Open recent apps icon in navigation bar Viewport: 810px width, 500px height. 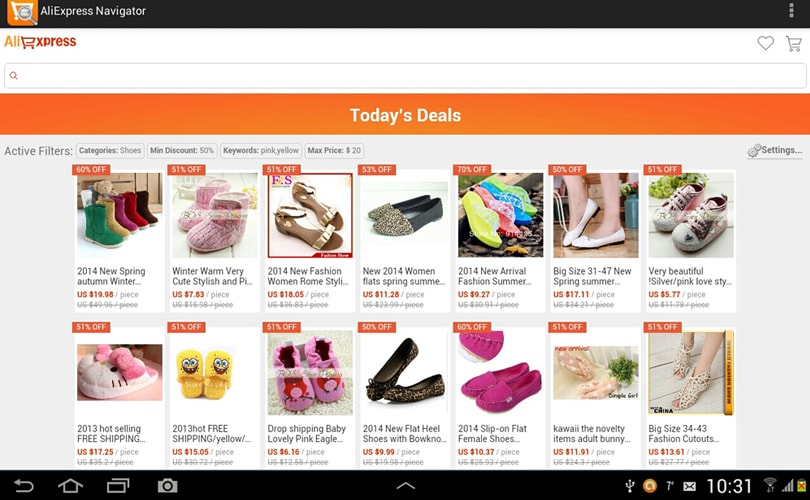point(118,486)
